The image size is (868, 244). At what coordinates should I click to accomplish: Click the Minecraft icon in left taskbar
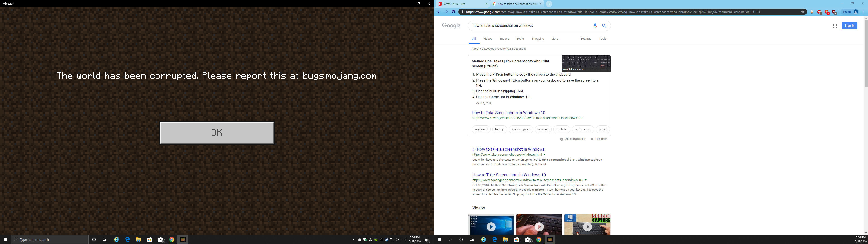click(183, 240)
